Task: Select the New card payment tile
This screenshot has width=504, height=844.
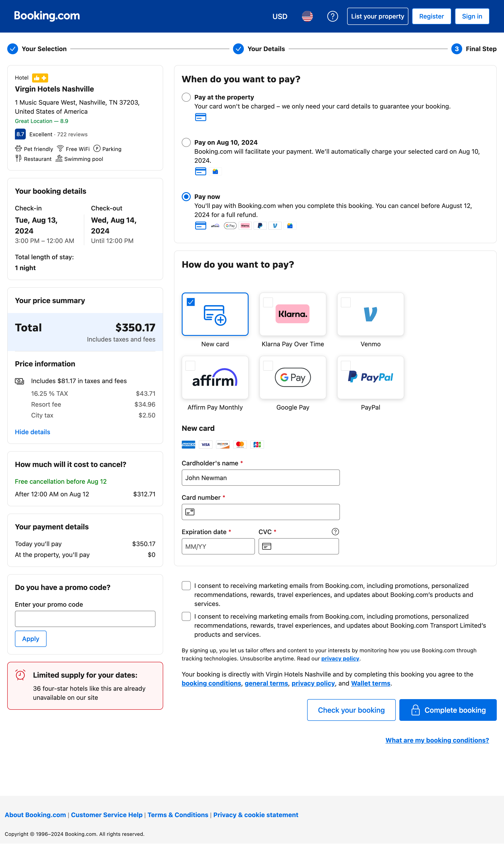Action: point(215,314)
